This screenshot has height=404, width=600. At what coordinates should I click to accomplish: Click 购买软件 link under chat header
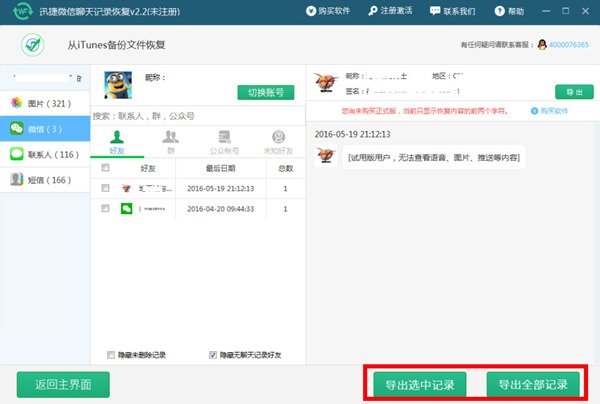[549, 111]
